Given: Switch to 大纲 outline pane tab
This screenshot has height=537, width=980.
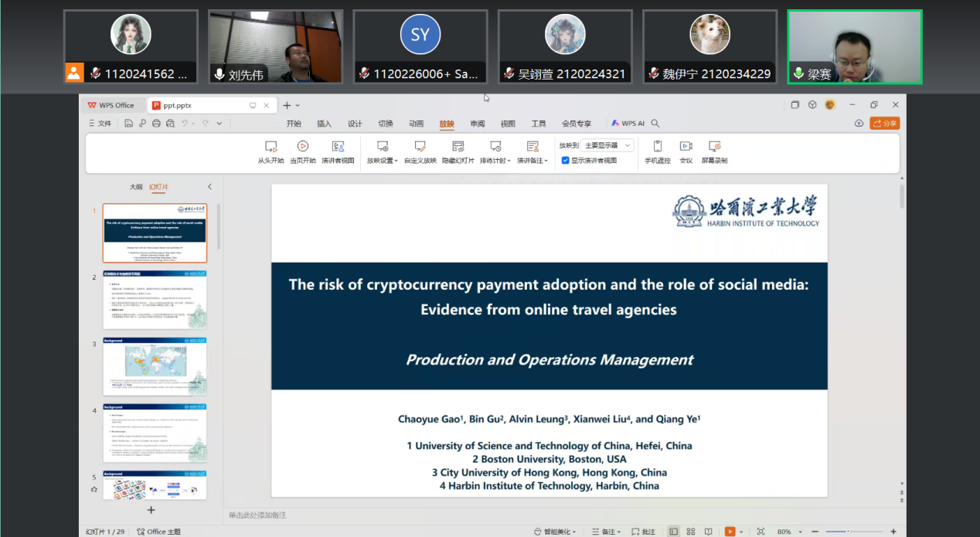Looking at the screenshot, I should coord(136,187).
